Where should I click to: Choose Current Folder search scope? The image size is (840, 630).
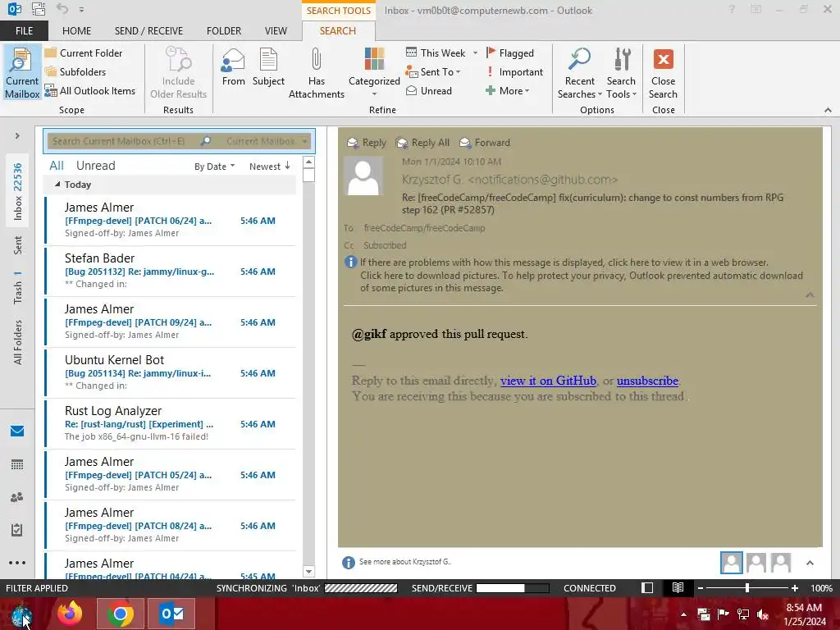(84, 53)
